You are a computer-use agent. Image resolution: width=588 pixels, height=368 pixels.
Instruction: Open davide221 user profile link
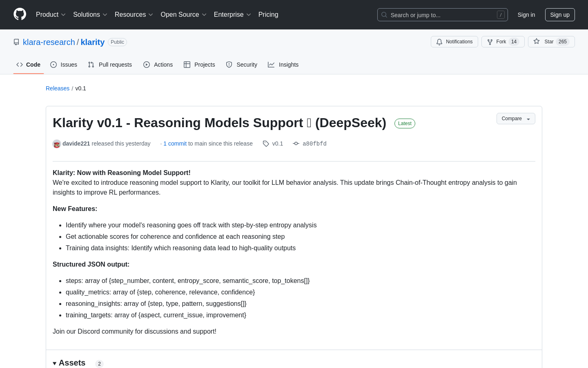click(76, 144)
